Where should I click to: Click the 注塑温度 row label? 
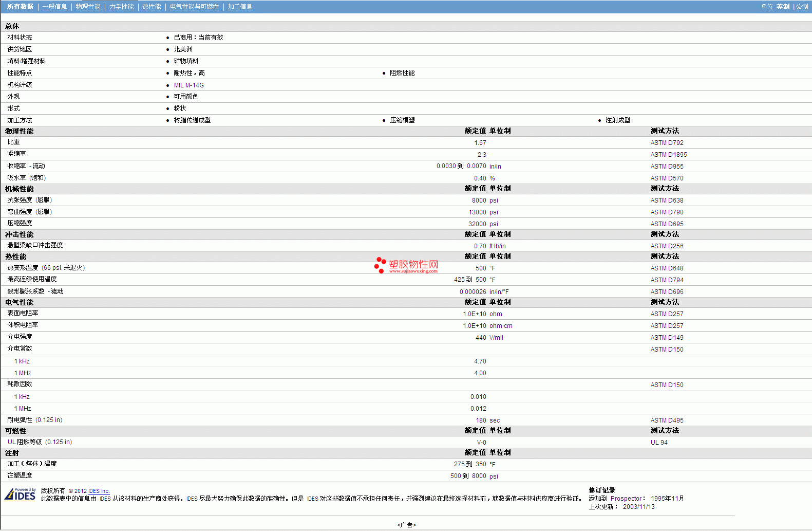tap(20, 475)
